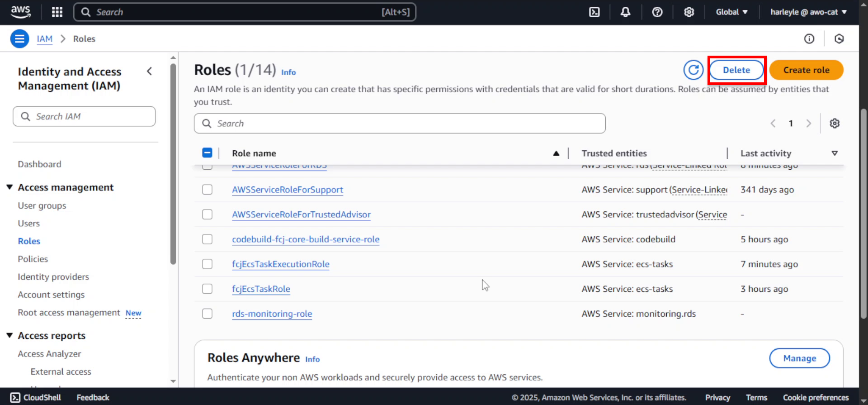Sort by Role name arrow
The image size is (868, 405).
click(x=556, y=153)
